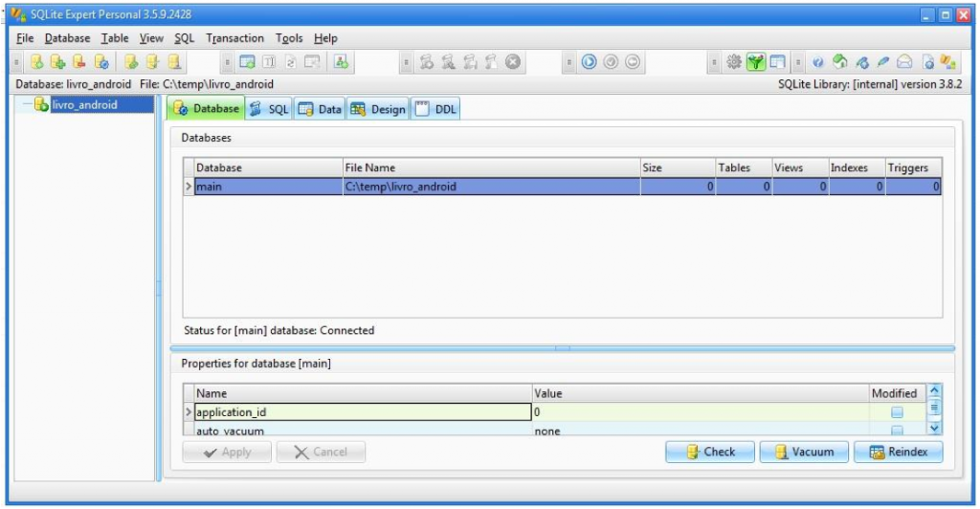
Task: Click the down arrow of the properties scrollbar
Action: [934, 428]
